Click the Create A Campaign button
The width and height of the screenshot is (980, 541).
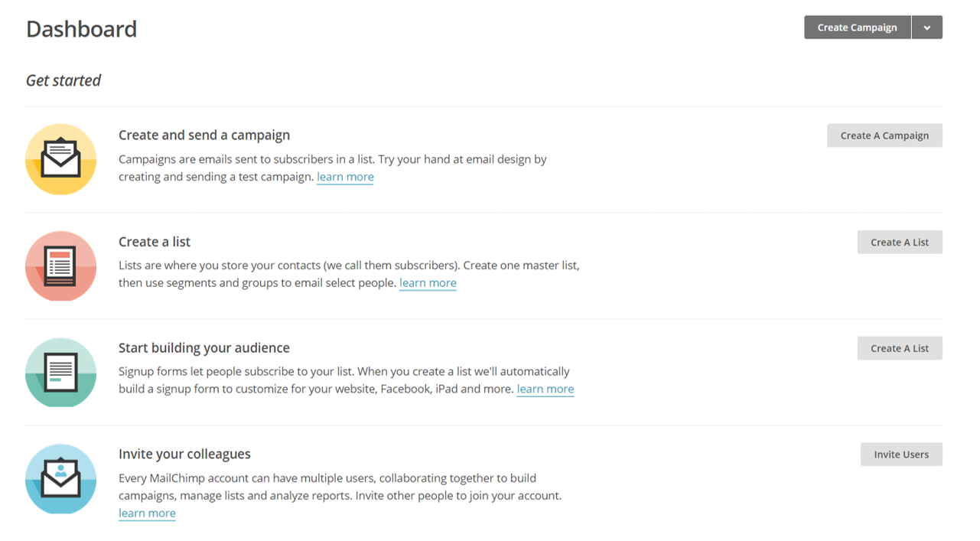(x=885, y=135)
